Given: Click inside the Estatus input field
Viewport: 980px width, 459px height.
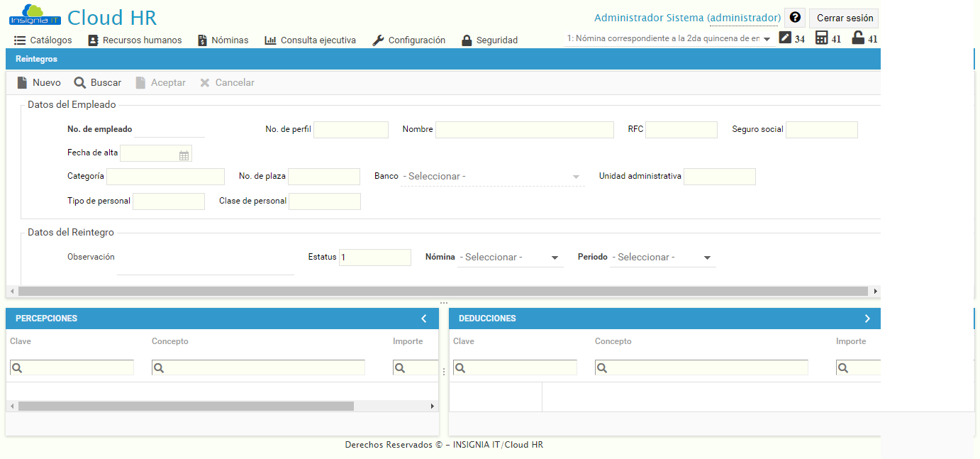Looking at the screenshot, I should pos(374,257).
